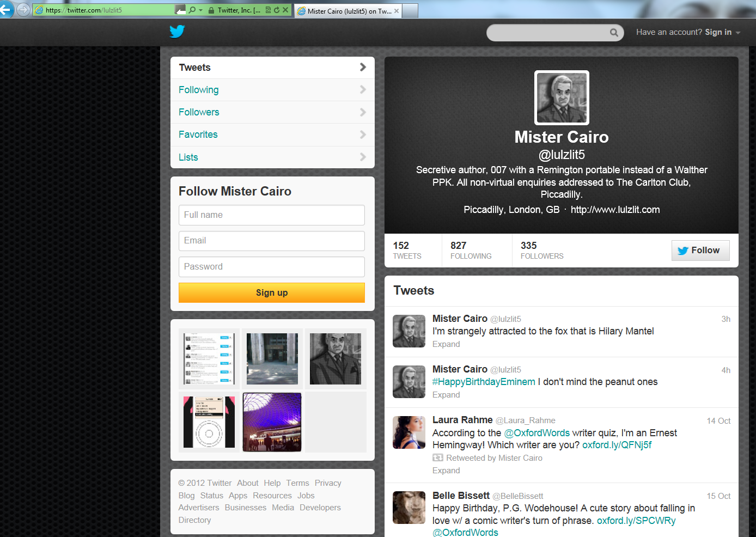Open the About footer link

[x=247, y=483]
